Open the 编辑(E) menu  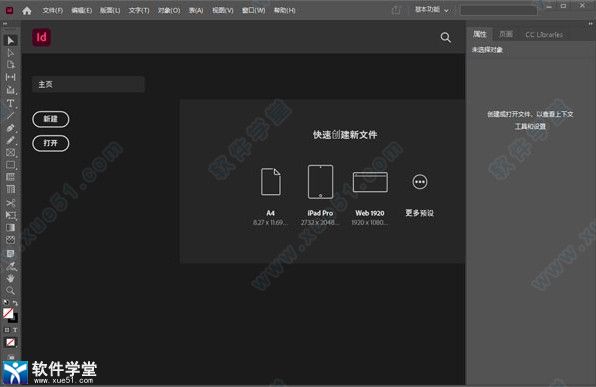coord(81,10)
